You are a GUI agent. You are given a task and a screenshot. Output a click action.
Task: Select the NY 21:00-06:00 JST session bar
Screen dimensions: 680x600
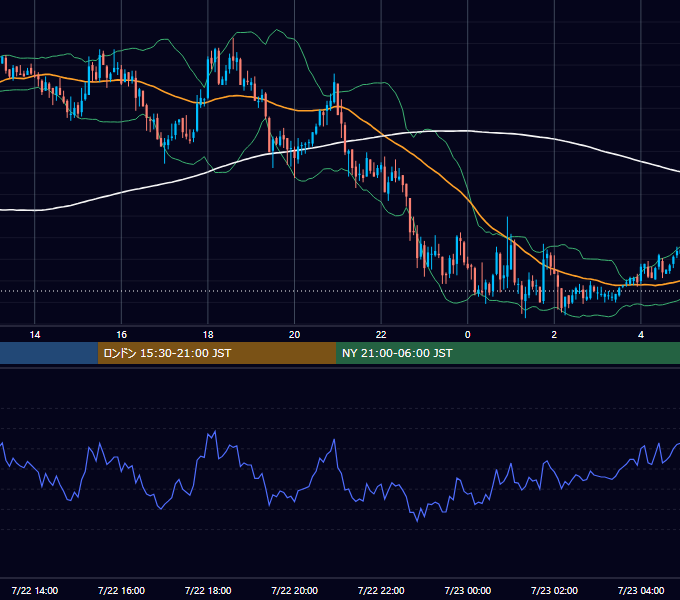tap(508, 353)
